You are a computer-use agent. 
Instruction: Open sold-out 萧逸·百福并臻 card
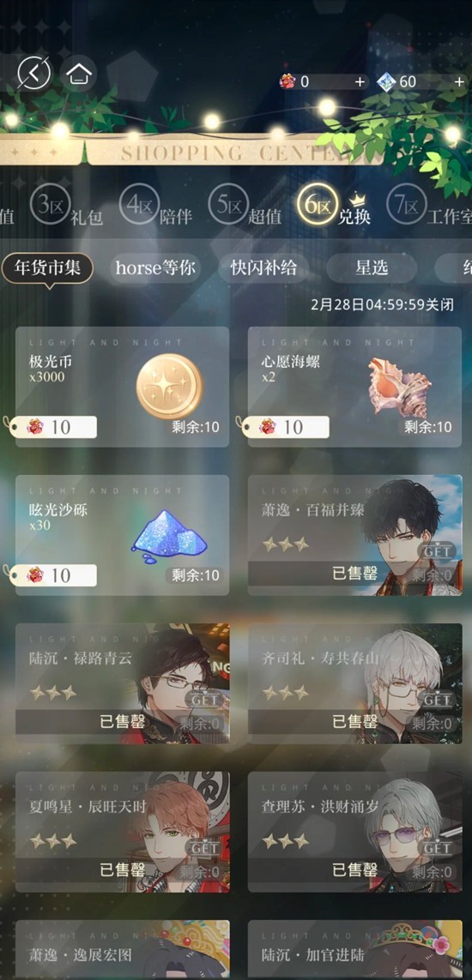(x=355, y=535)
